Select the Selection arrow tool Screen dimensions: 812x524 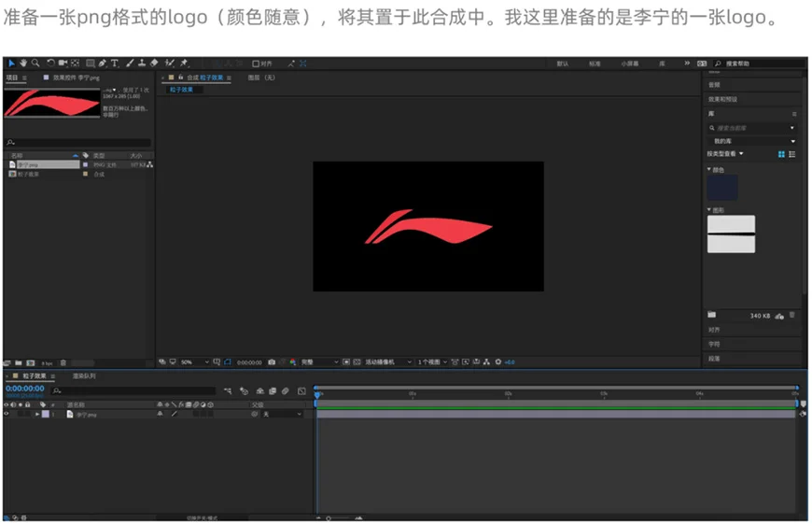click(11, 64)
